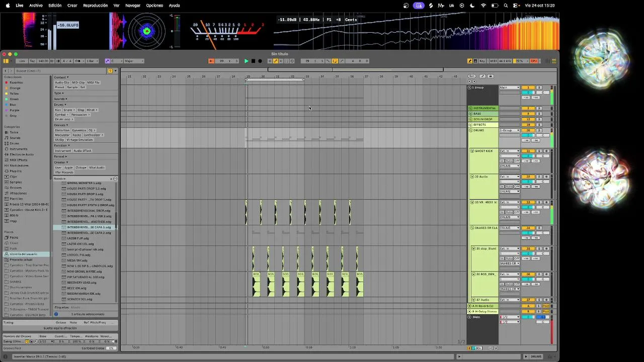Viewport: 644px width, 362px height.
Task: Open the Instruments category in browser
Action: click(19, 149)
